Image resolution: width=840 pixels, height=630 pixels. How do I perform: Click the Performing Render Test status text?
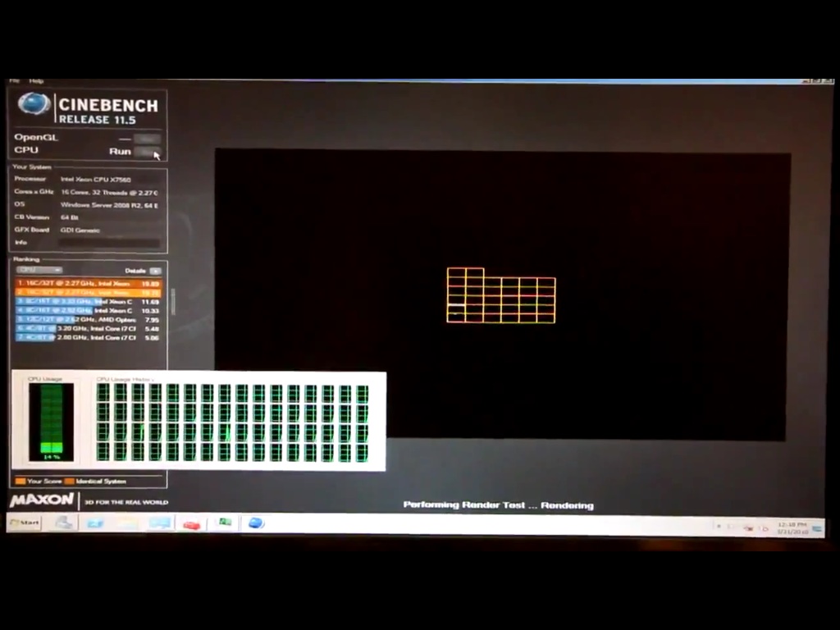pyautogui.click(x=498, y=505)
